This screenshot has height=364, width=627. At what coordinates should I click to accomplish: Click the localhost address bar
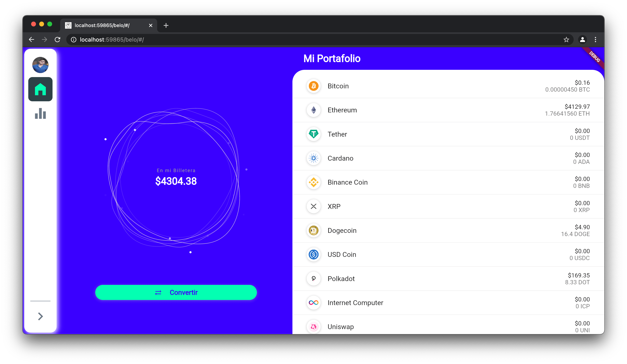point(320,40)
